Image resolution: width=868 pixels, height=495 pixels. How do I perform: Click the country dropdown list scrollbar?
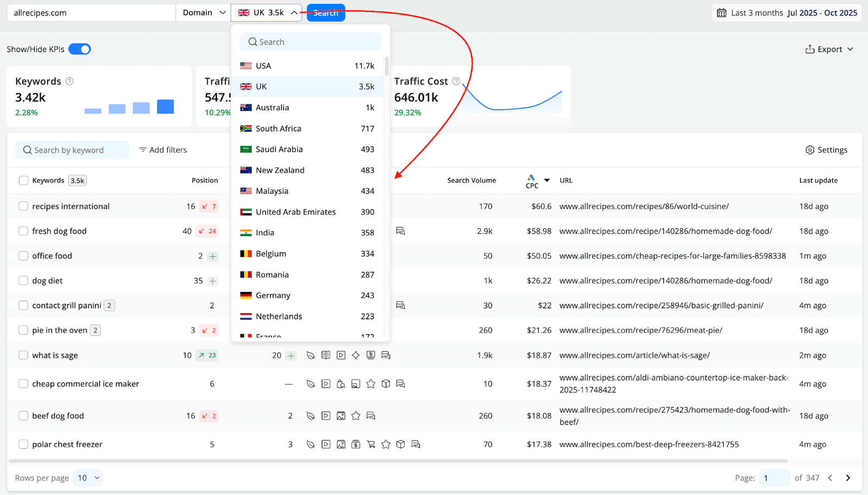pyautogui.click(x=387, y=66)
